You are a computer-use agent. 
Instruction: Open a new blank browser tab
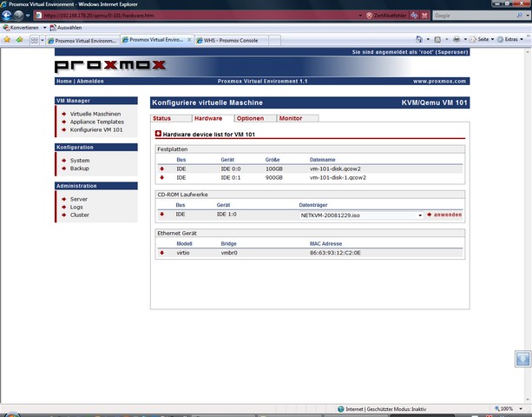[x=275, y=41]
